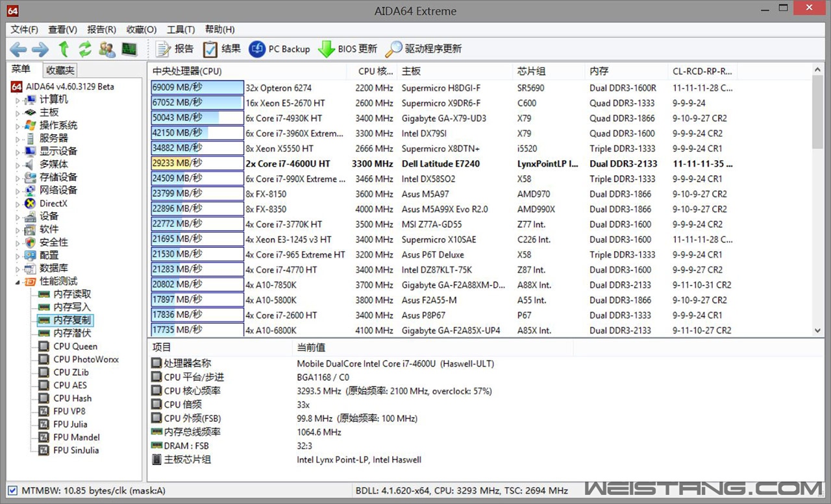Click scrollbar up arrow in results list
This screenshot has height=504, width=831.
point(817,70)
